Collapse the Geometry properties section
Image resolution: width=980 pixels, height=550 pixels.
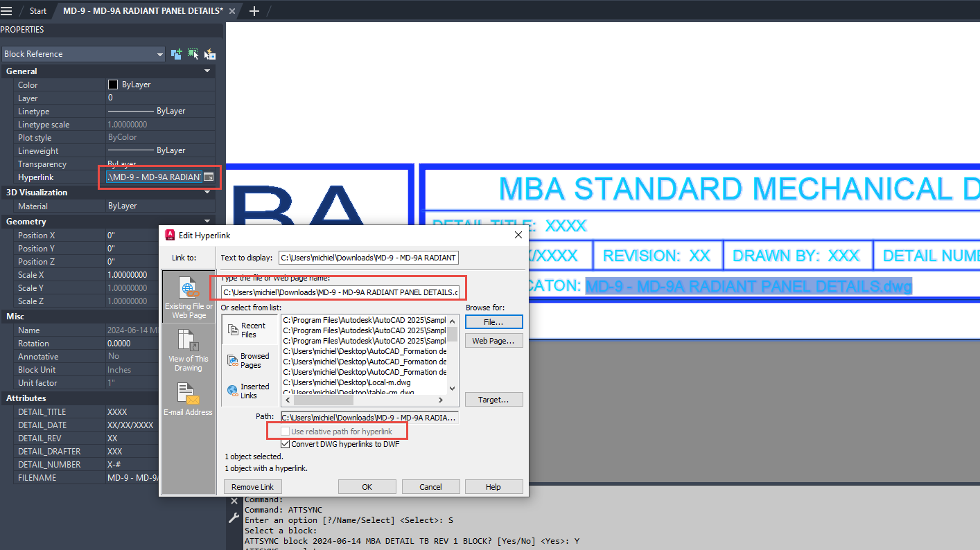[x=206, y=222]
